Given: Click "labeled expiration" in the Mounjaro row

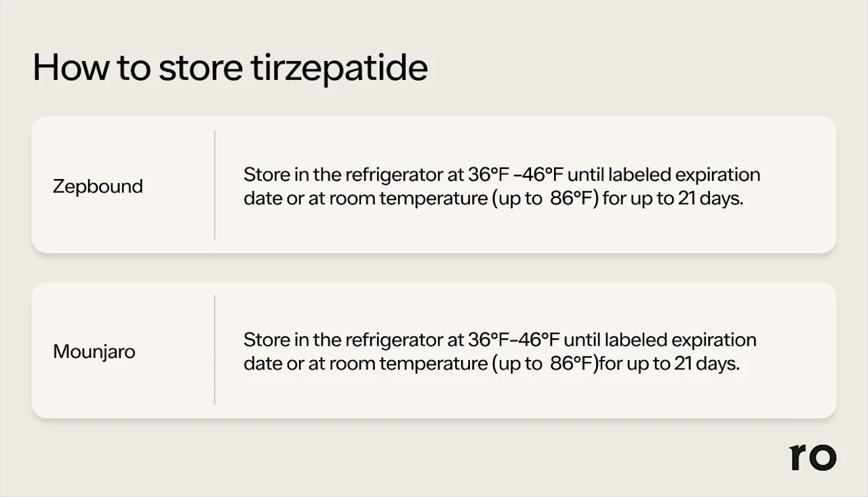Looking at the screenshot, I should point(680,340).
